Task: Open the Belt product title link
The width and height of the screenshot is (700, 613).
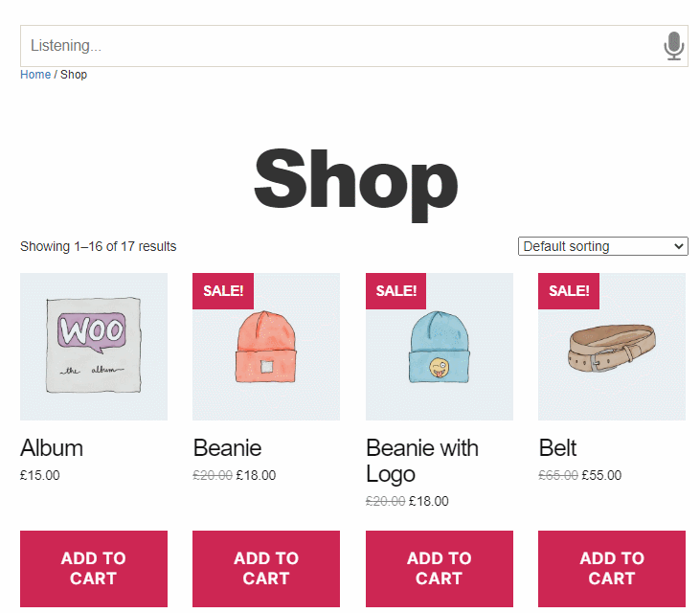Action: point(557,448)
